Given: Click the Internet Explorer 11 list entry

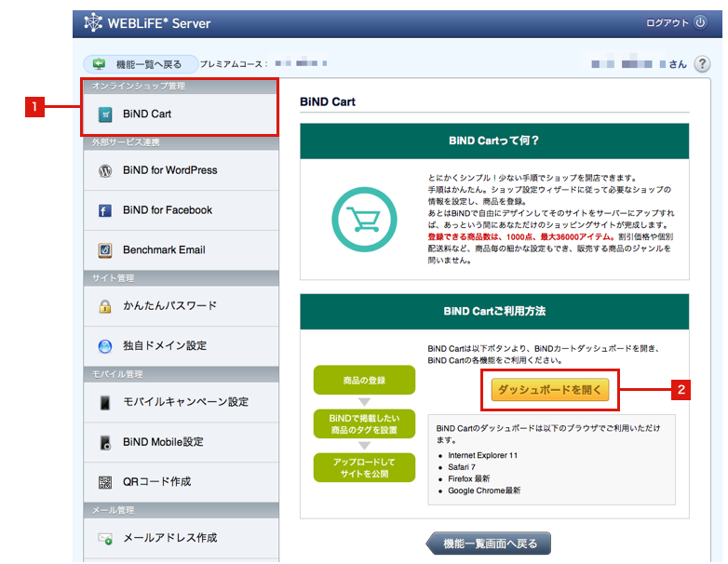Looking at the screenshot, I should [x=482, y=455].
